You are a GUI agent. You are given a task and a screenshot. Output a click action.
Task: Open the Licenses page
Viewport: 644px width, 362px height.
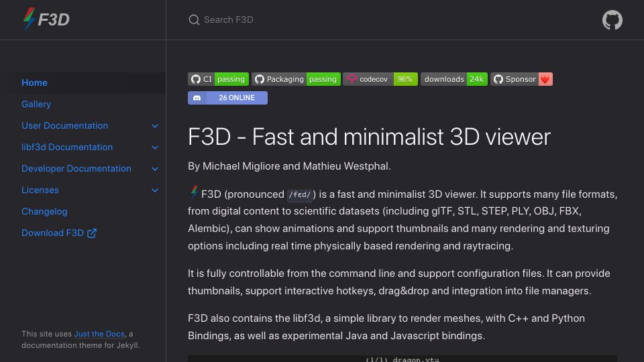coord(40,190)
